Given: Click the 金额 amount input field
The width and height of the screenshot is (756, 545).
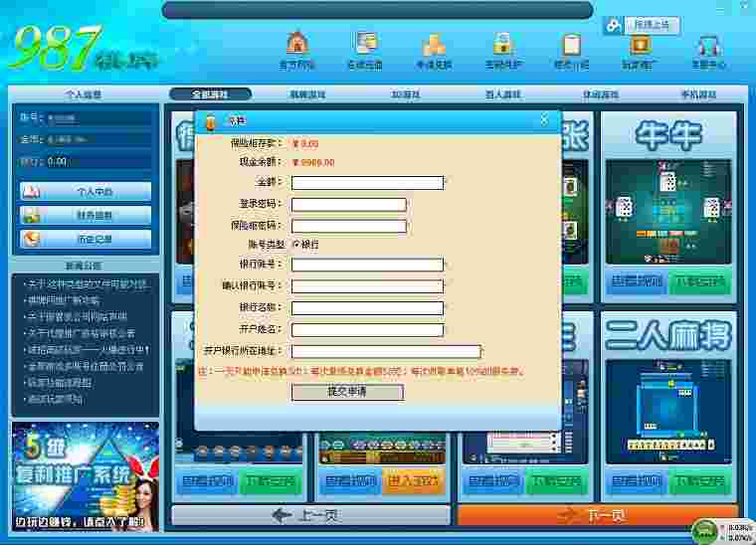Looking at the screenshot, I should click(367, 183).
